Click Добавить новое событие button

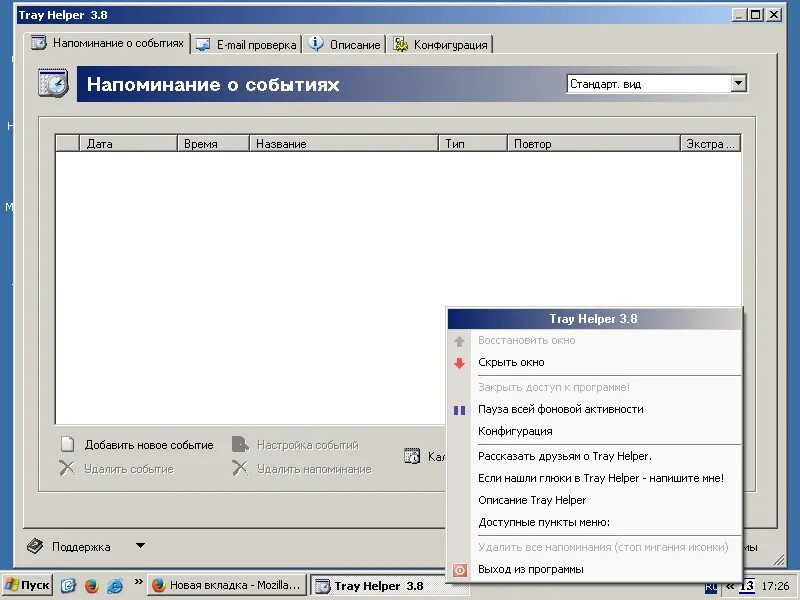[x=137, y=445]
